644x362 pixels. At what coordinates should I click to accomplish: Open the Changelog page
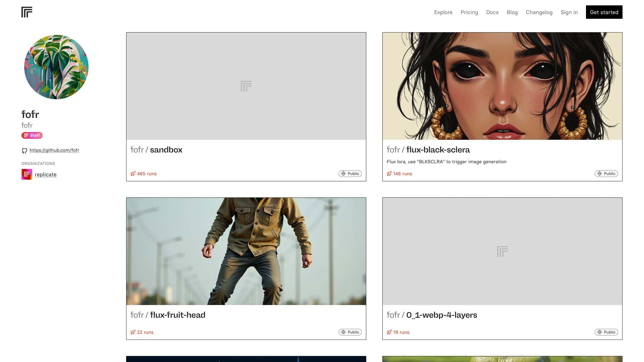tap(539, 12)
